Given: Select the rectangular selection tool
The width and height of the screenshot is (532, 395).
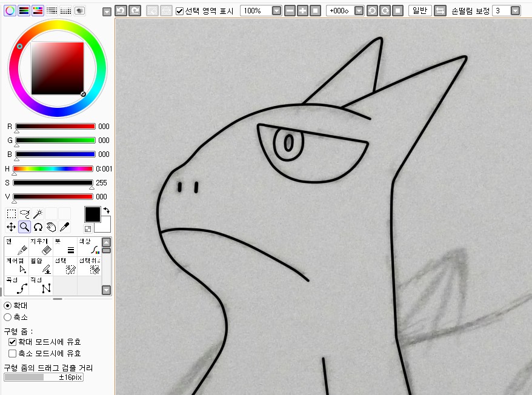Looking at the screenshot, I should [11, 214].
